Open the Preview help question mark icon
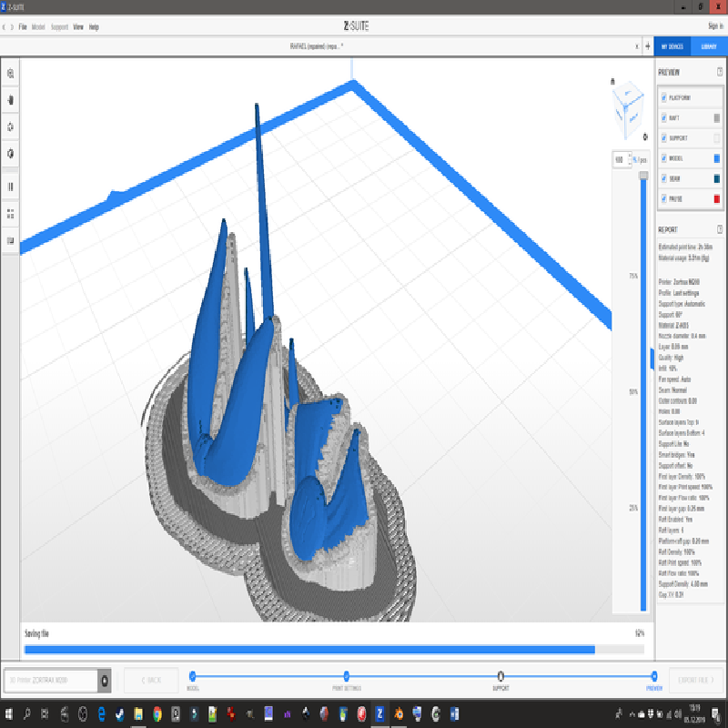This screenshot has width=728, height=728. point(720,73)
